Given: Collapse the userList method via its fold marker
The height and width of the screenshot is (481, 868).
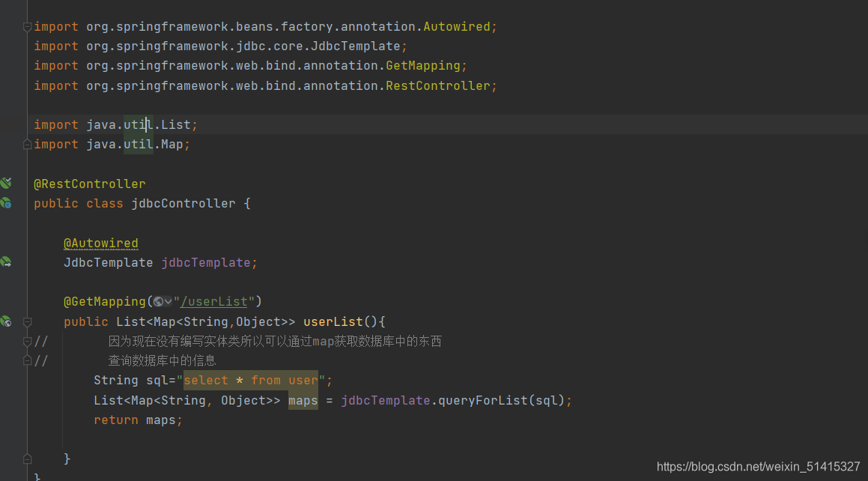Looking at the screenshot, I should 27,321.
